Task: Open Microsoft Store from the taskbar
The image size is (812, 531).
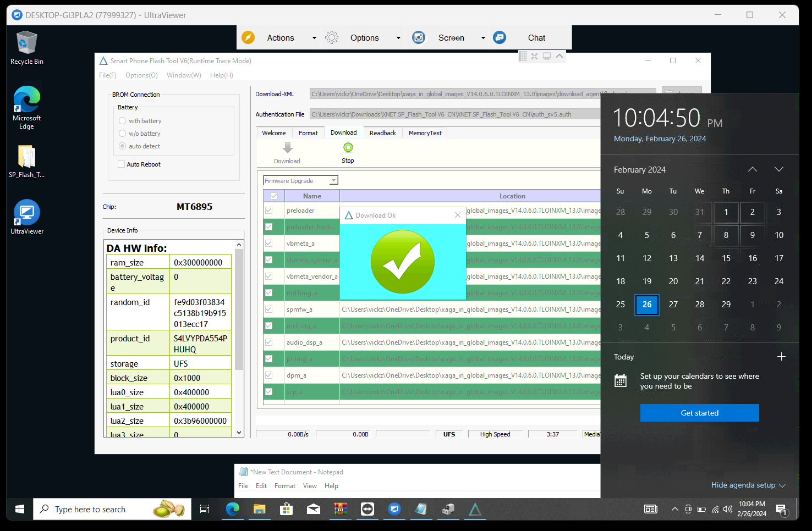Action: point(286,510)
